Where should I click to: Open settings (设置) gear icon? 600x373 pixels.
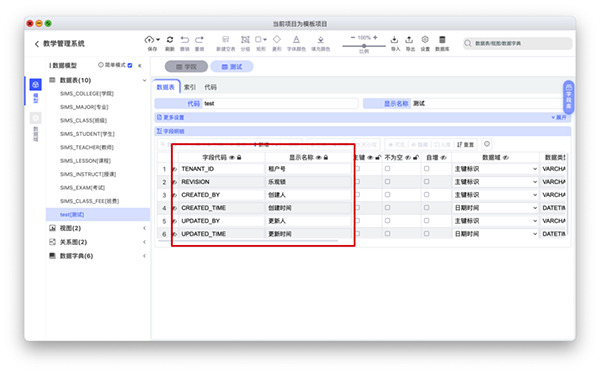[x=425, y=39]
